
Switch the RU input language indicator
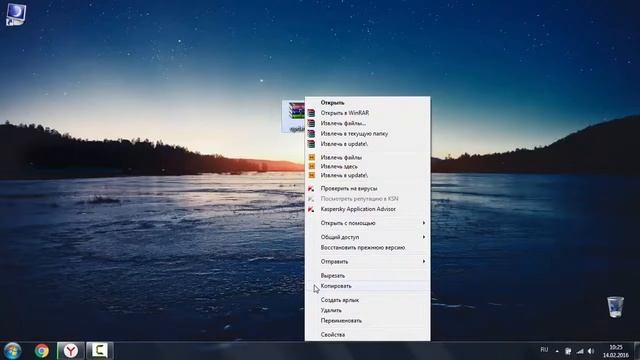click(x=544, y=350)
